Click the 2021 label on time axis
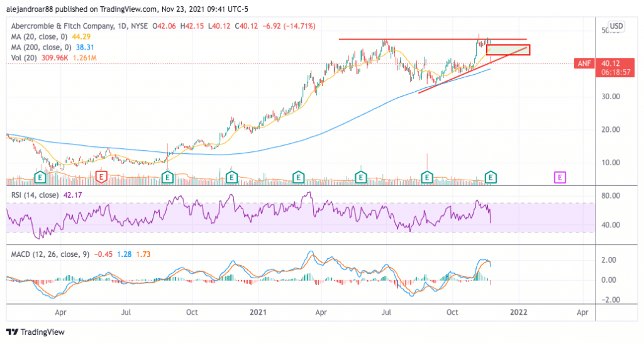644x343 pixels. click(x=258, y=312)
